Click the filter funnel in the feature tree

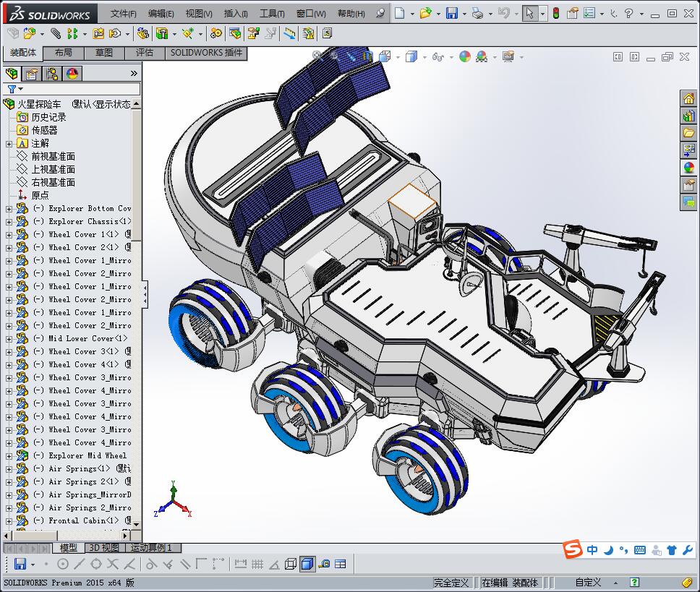point(12,89)
